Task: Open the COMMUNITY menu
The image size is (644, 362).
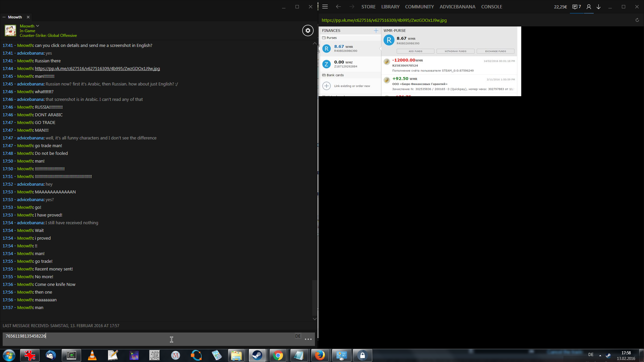Action: click(419, 7)
